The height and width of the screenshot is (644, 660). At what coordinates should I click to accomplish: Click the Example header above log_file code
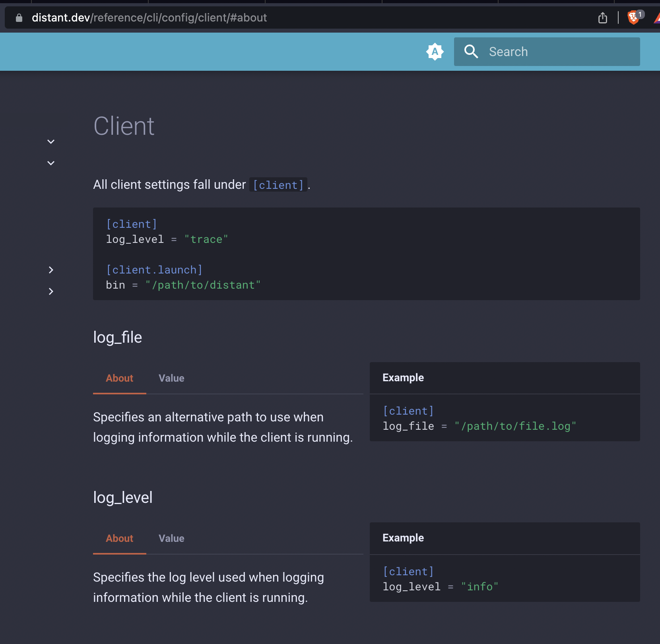403,378
